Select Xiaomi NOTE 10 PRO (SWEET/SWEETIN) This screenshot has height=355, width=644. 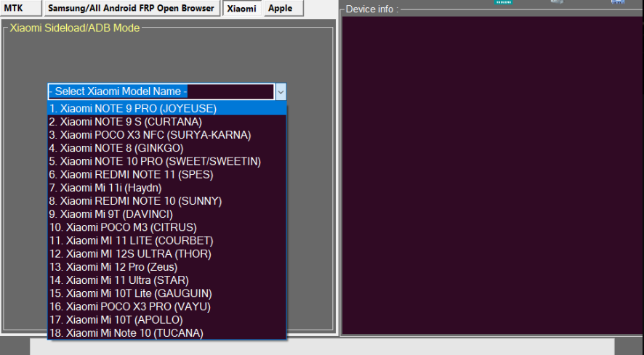coord(167,161)
